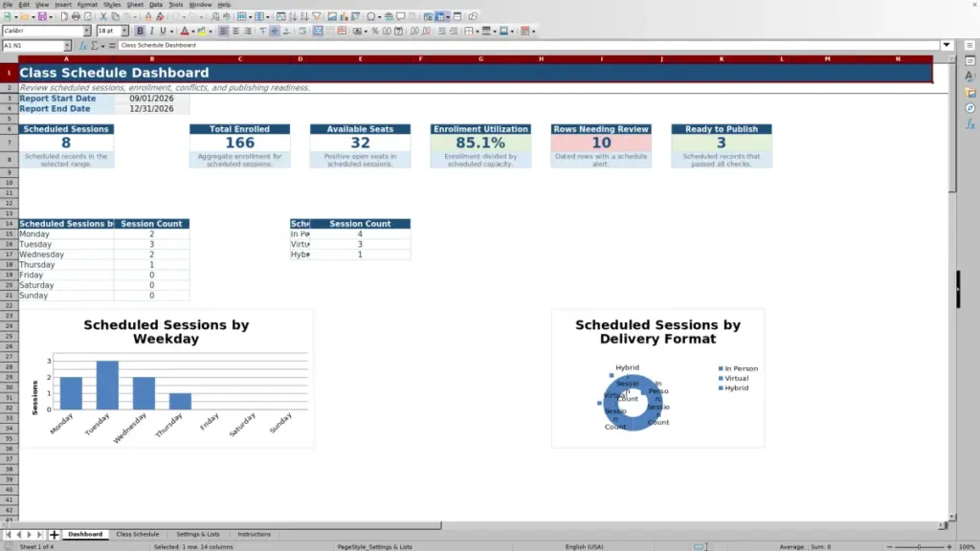Open the sidebar Navigator compass icon
Viewport: 980px width, 551px height.
coord(970,108)
